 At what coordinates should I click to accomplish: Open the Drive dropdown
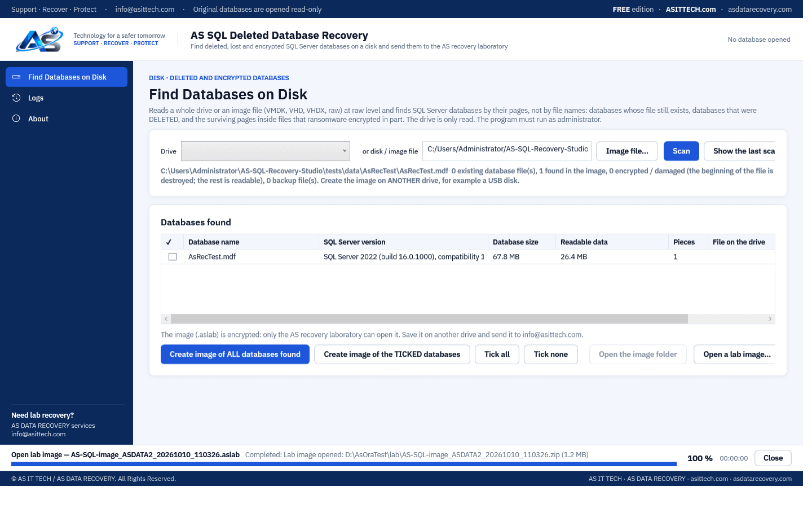pos(266,151)
